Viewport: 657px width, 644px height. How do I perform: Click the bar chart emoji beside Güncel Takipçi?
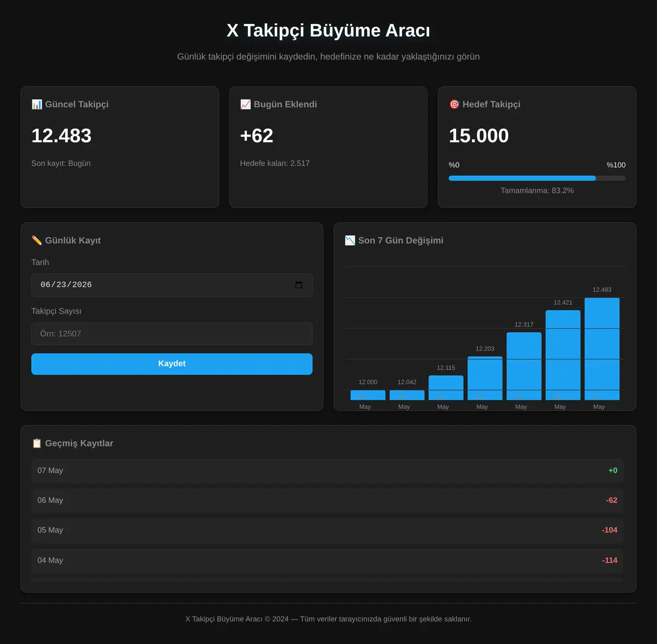click(37, 104)
